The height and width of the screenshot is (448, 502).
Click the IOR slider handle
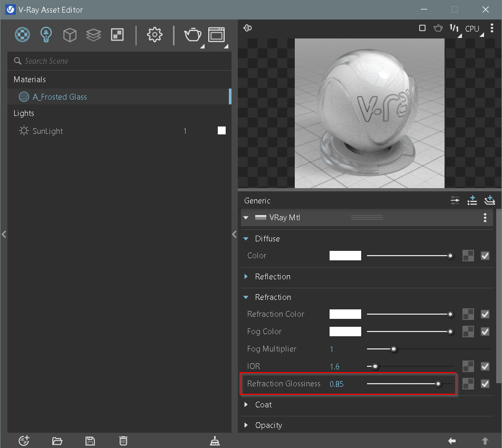pos(375,366)
